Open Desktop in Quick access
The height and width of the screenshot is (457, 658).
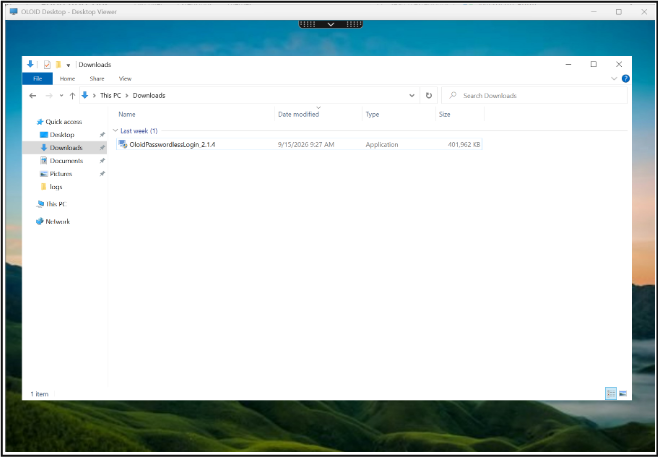point(62,135)
